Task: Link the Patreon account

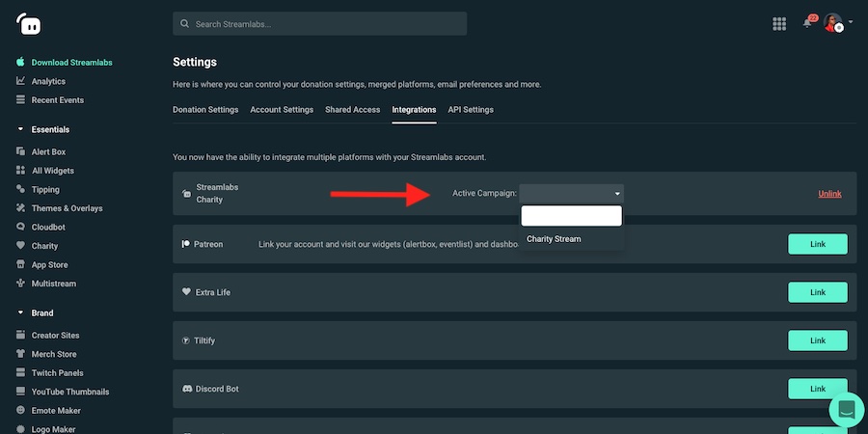Action: [x=818, y=244]
